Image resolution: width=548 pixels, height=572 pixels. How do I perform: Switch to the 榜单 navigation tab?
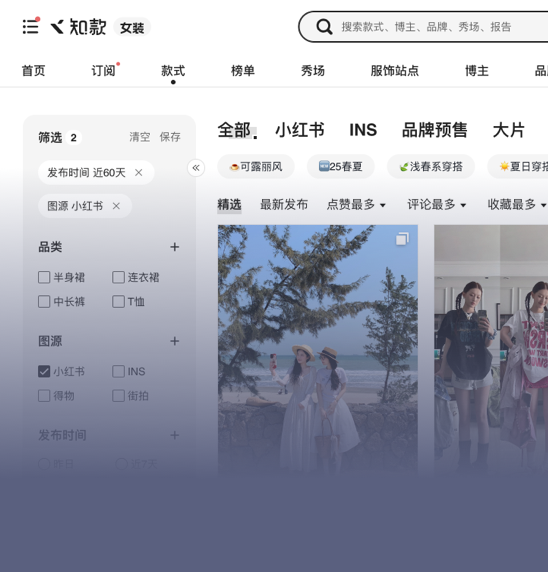pos(243,71)
